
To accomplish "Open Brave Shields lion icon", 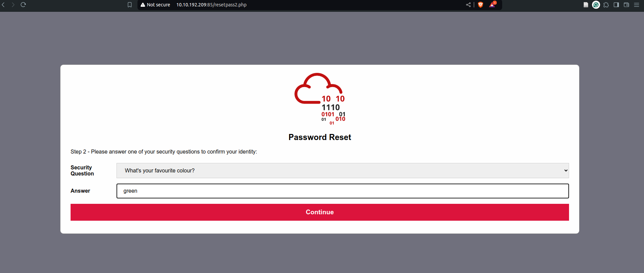I will click(481, 5).
